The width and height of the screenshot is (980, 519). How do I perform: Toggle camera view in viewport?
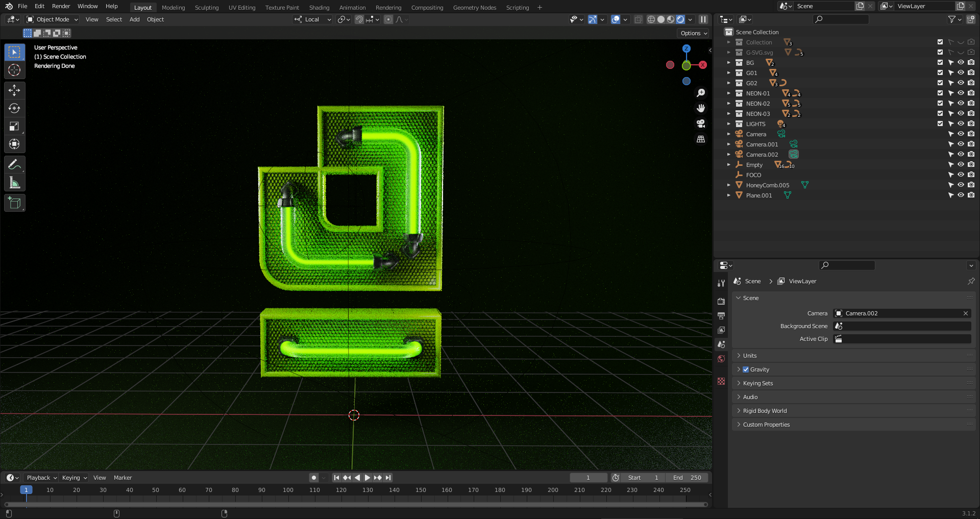[x=701, y=123]
